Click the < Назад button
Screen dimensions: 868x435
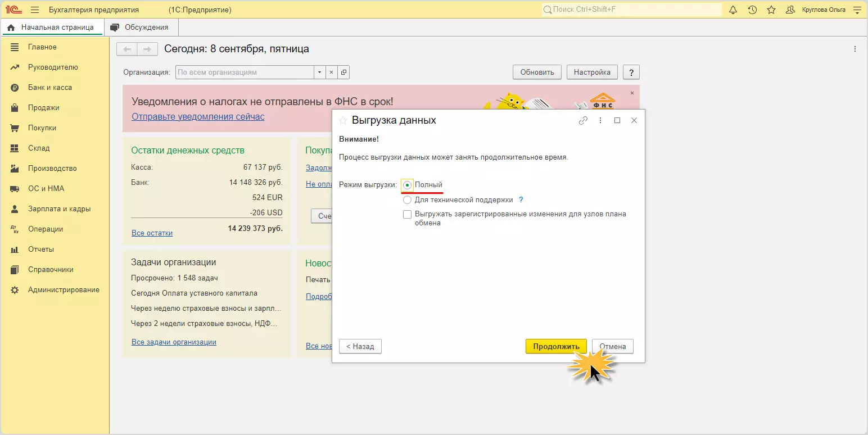[360, 346]
